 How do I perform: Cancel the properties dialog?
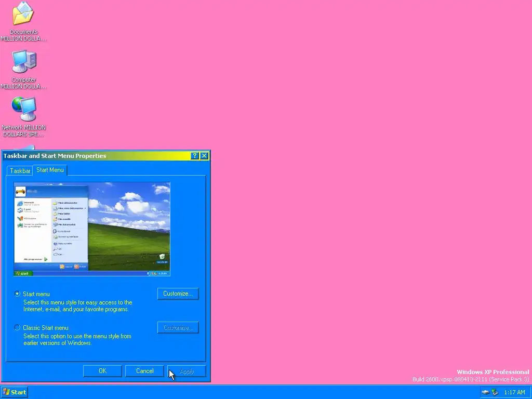tap(144, 371)
